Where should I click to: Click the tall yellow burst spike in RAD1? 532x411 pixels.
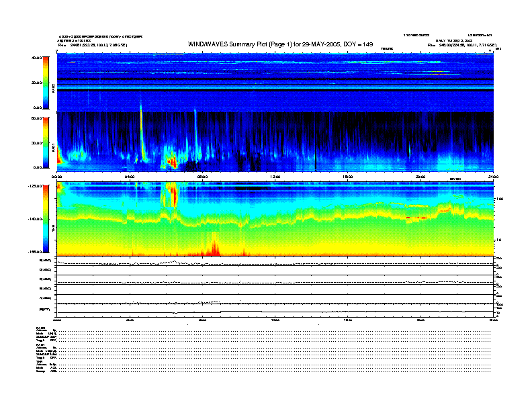click(142, 132)
